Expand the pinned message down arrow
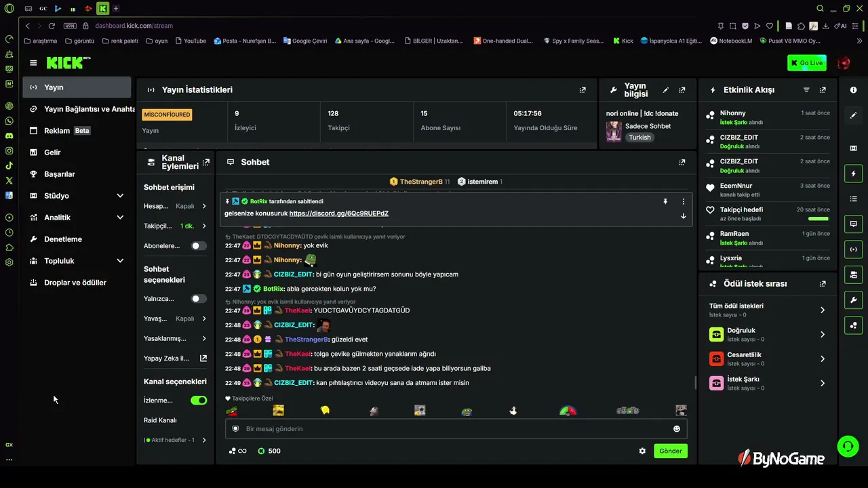This screenshot has width=868, height=488. click(x=683, y=216)
